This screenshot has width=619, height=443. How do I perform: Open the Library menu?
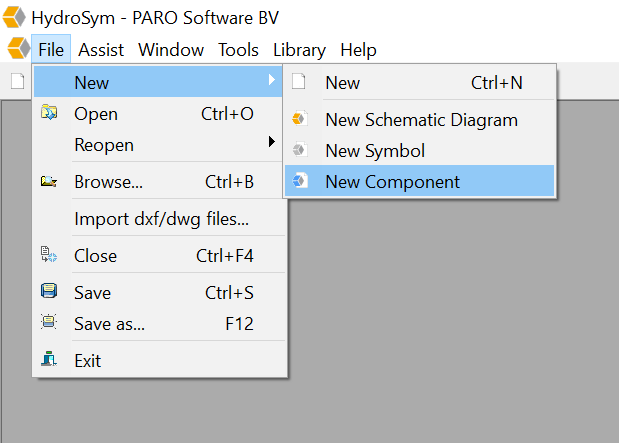click(299, 50)
